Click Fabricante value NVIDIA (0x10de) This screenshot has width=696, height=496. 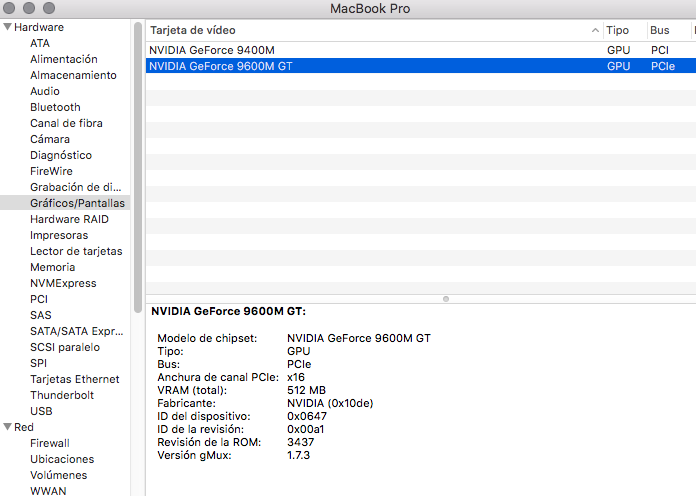(330, 403)
